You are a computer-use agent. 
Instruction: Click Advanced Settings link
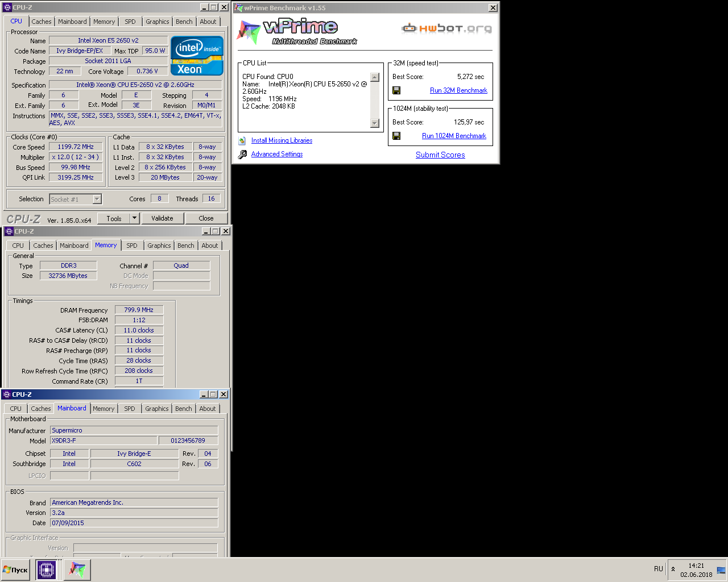point(277,154)
